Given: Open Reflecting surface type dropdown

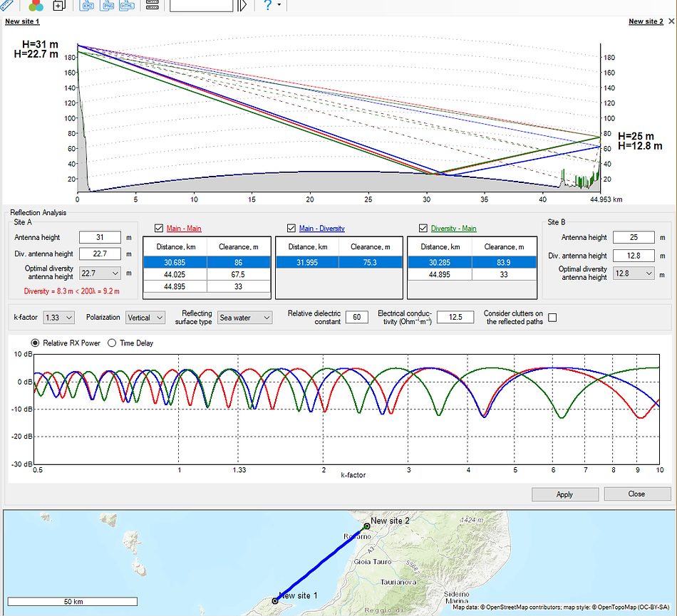Looking at the screenshot, I should click(245, 318).
